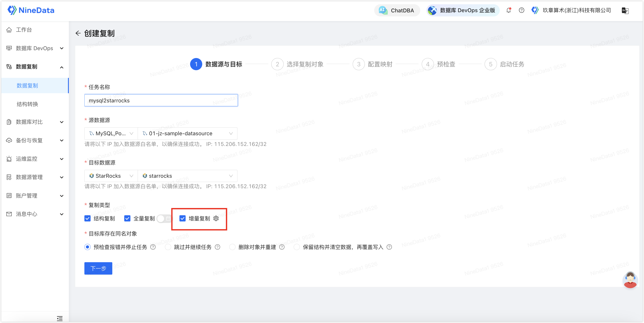
Task: Uncheck the 全量复制 checkbox
Action: point(127,218)
